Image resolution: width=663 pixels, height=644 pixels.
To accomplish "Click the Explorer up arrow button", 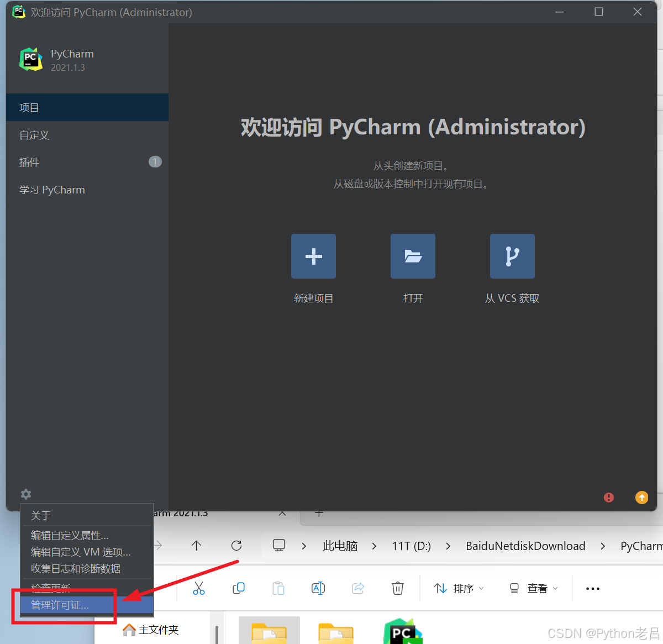I will 196,546.
